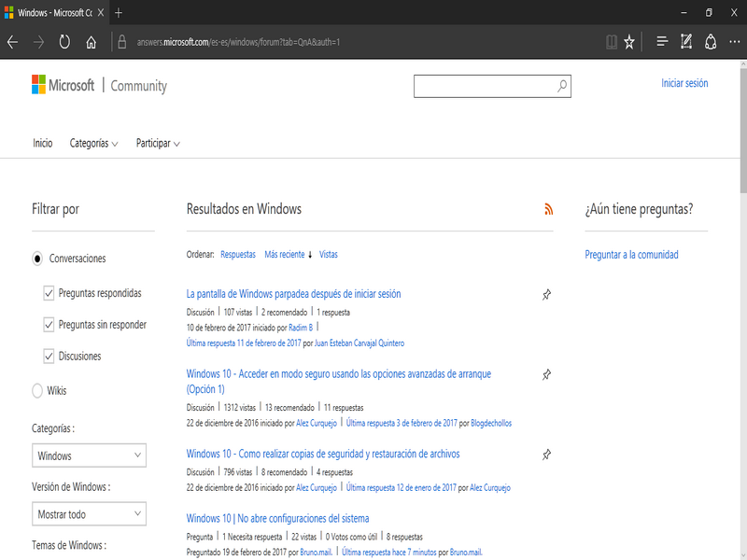Sort results by Respuestas
Viewport: 747px width, 560px height.
tap(238, 254)
